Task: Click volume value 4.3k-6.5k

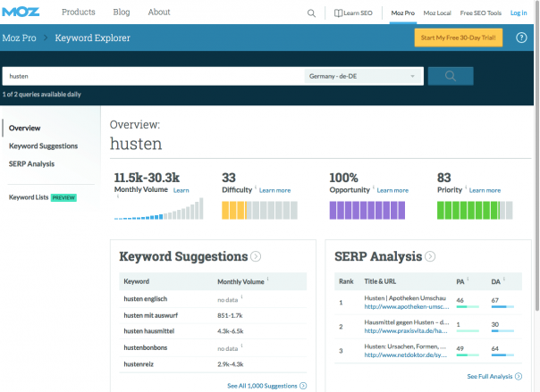Action: (x=231, y=331)
